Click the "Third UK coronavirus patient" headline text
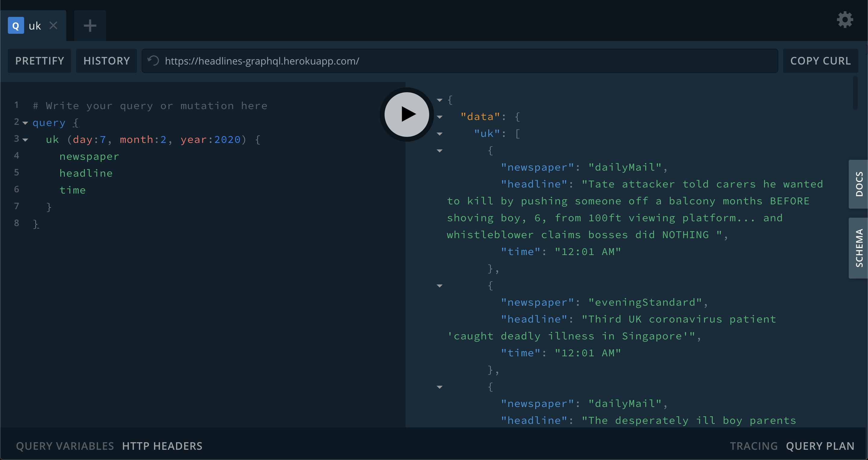 click(x=679, y=319)
